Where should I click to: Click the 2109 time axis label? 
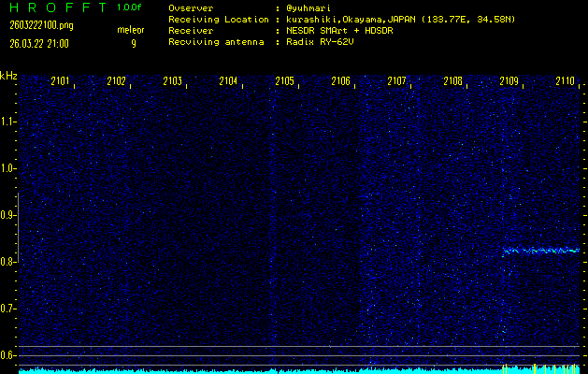point(509,81)
